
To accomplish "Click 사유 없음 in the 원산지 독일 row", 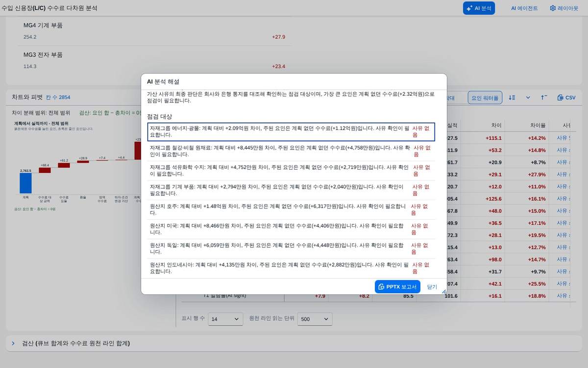I will 420,249.
